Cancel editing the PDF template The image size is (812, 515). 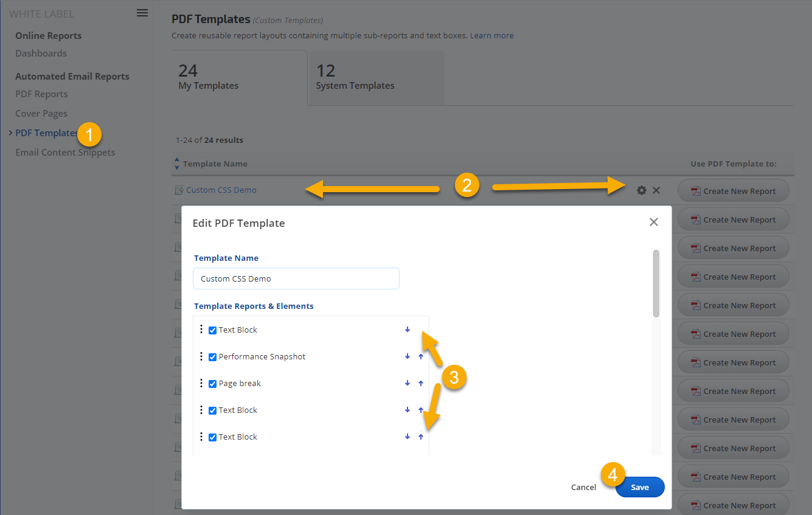[583, 487]
